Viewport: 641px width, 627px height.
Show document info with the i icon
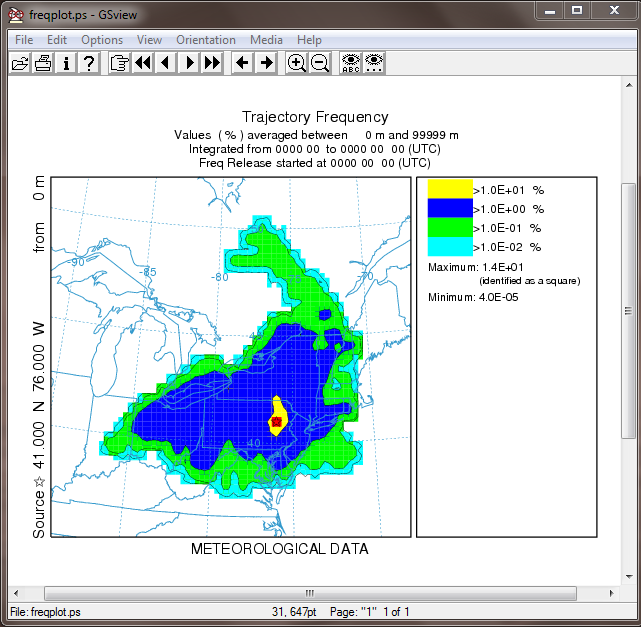[x=66, y=63]
